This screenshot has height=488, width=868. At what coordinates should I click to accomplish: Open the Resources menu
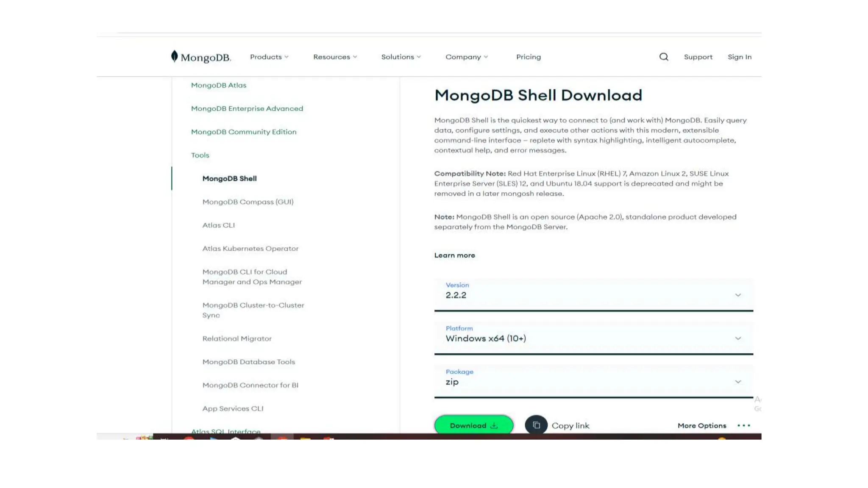tap(335, 57)
